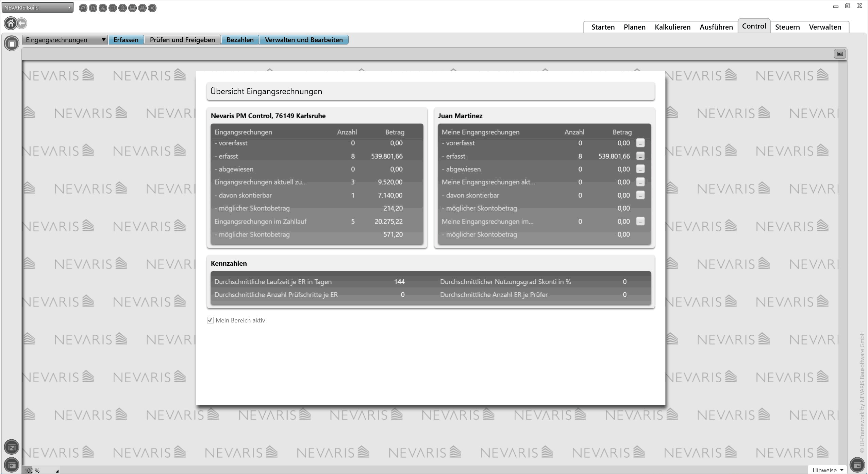Image resolution: width=868 pixels, height=474 pixels.
Task: Click the floppy disk save icon
Action: point(133,8)
